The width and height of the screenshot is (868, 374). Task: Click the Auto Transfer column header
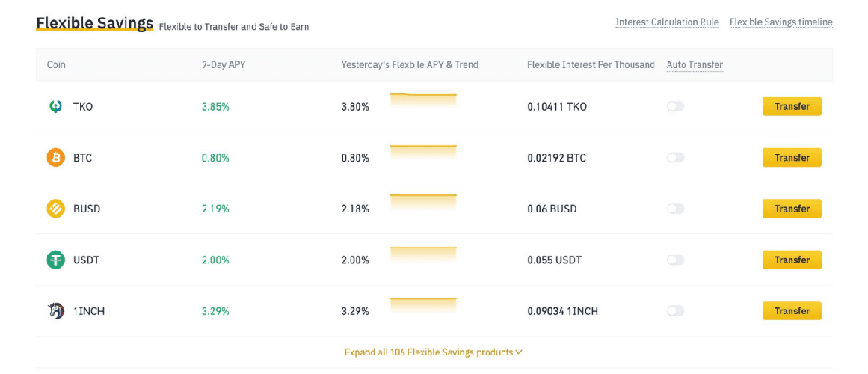click(x=695, y=65)
